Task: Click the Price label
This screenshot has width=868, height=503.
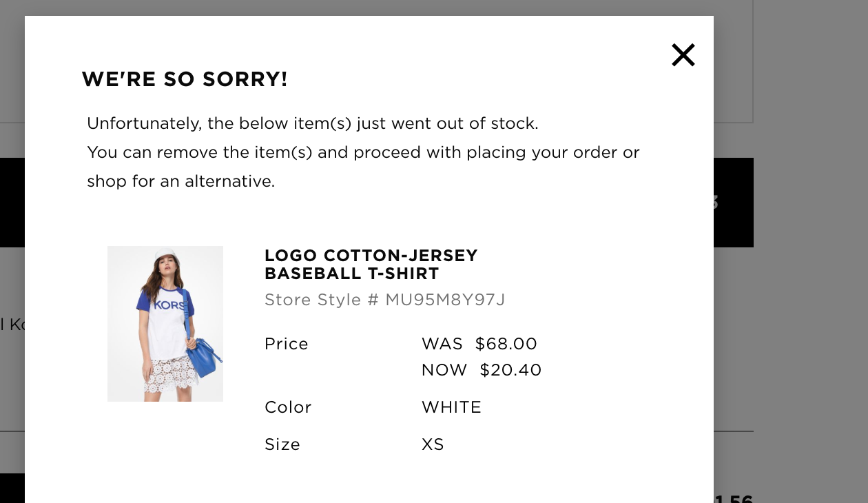Action: tap(287, 344)
